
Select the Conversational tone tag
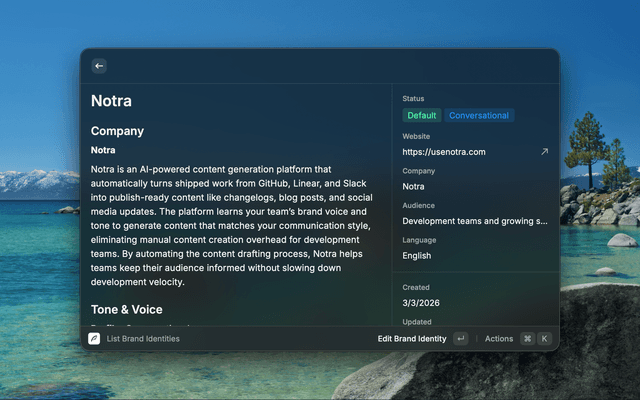tap(479, 116)
